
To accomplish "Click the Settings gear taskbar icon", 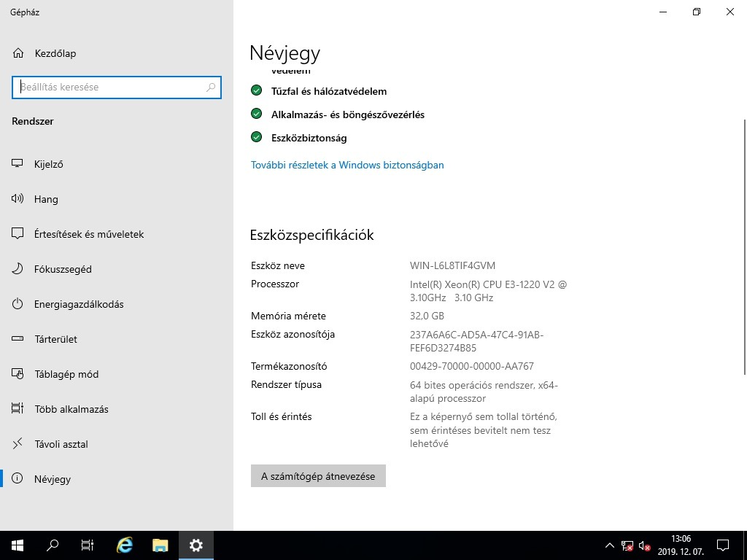I will coord(196,545).
